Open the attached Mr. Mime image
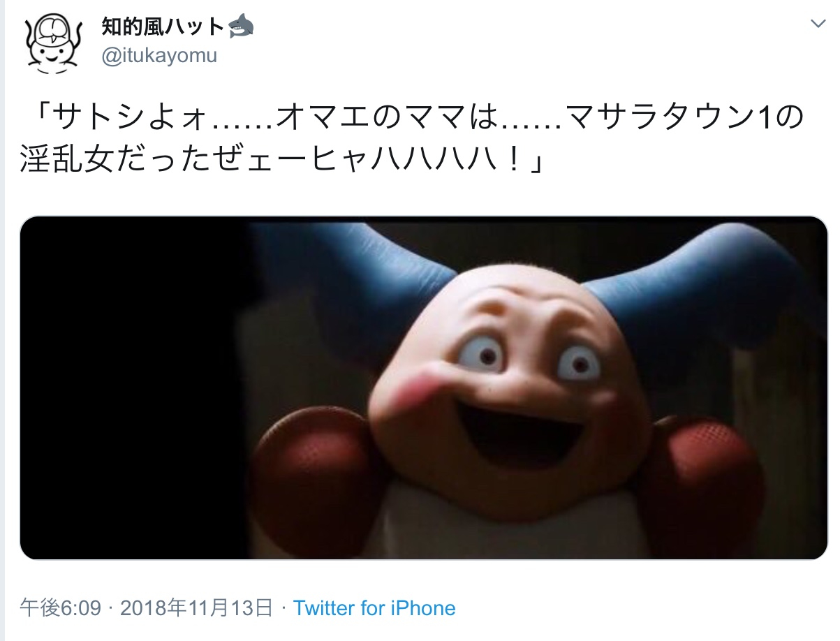Image resolution: width=840 pixels, height=641 pixels. [x=423, y=388]
